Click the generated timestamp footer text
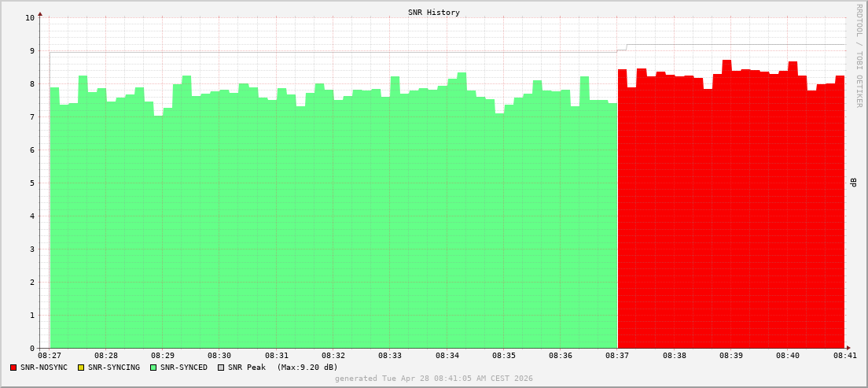Screen dimensions: 868x388 [x=434, y=379]
